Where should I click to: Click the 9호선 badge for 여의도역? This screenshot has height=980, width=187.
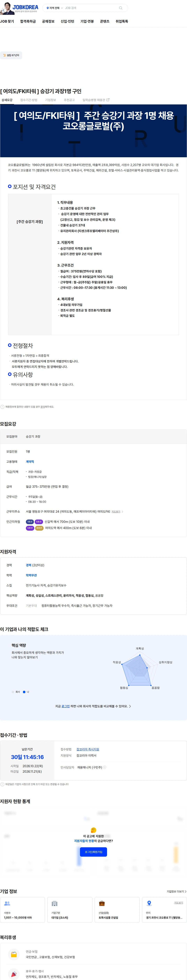pyautogui.click(x=39, y=528)
